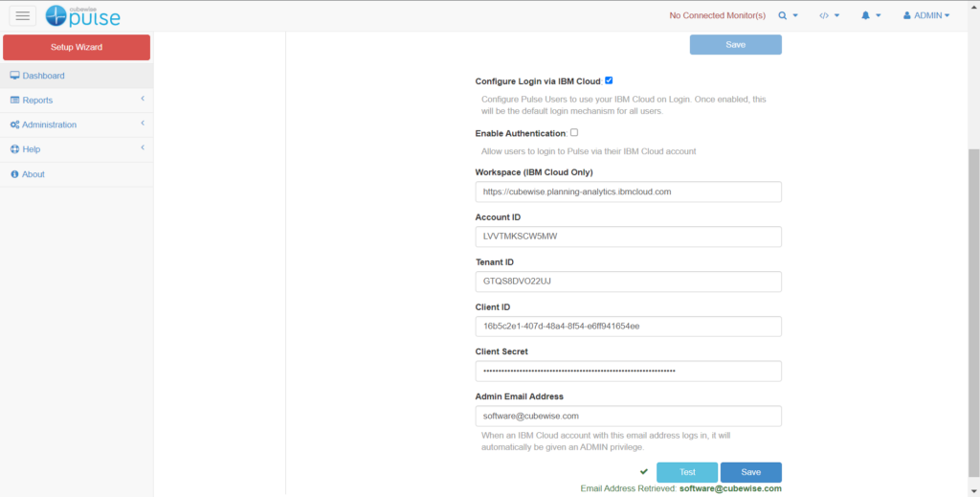Click the Tenant ID field

click(628, 282)
